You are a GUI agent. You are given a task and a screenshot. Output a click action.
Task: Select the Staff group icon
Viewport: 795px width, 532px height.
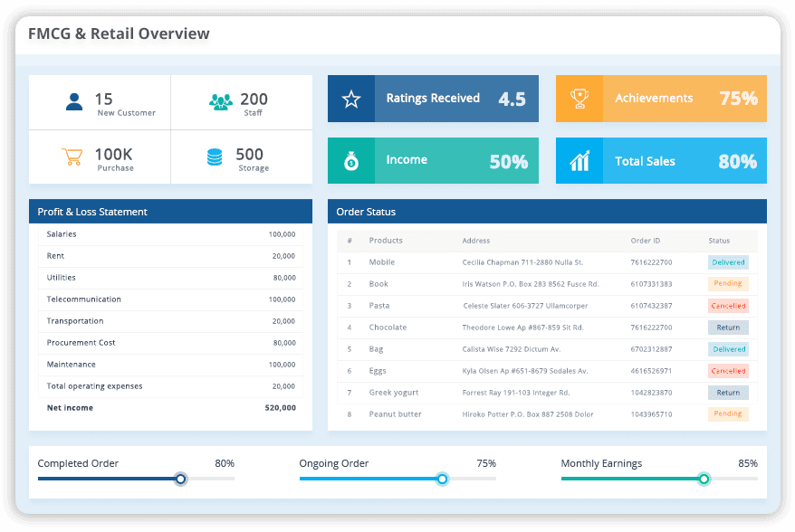(221, 100)
